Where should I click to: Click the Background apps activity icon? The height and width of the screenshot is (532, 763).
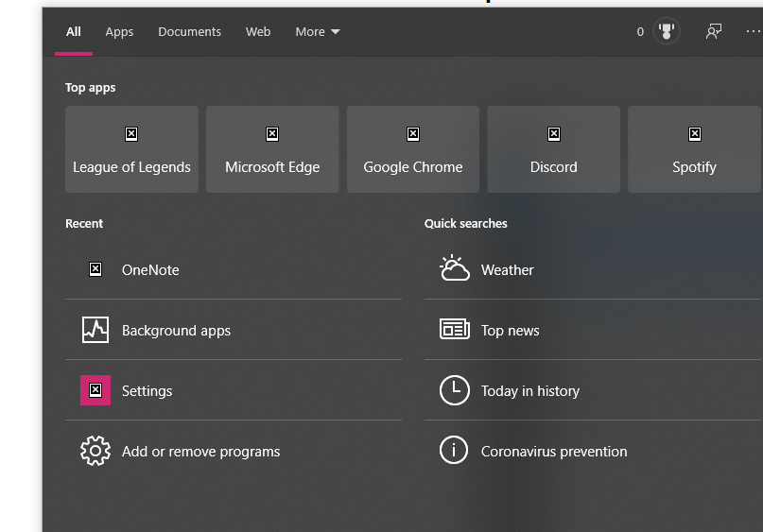coord(95,330)
